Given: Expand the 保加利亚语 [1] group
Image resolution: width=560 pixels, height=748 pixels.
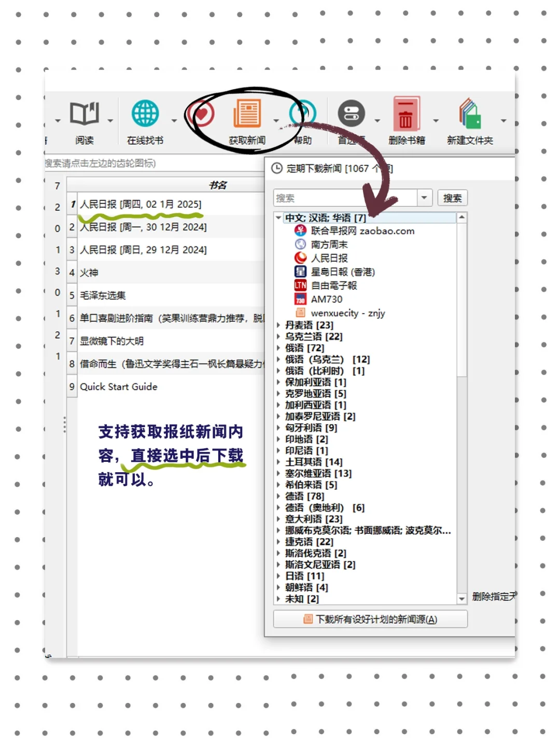Looking at the screenshot, I should 278,382.
